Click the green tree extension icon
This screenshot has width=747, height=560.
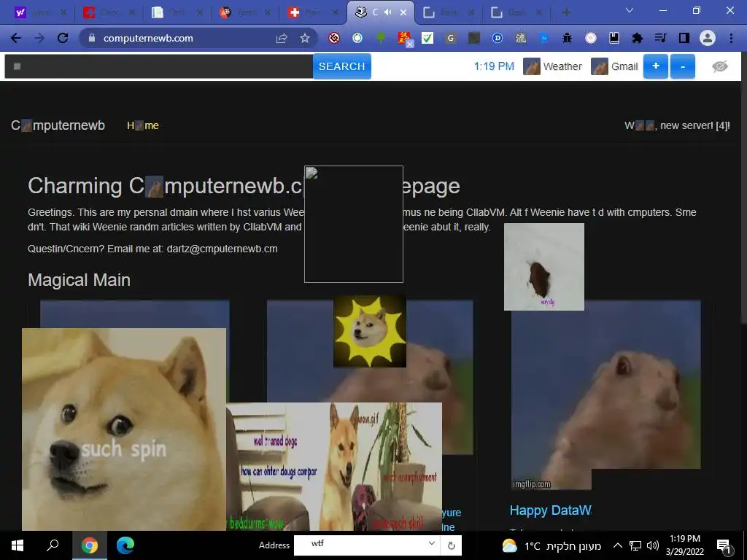coord(381,38)
